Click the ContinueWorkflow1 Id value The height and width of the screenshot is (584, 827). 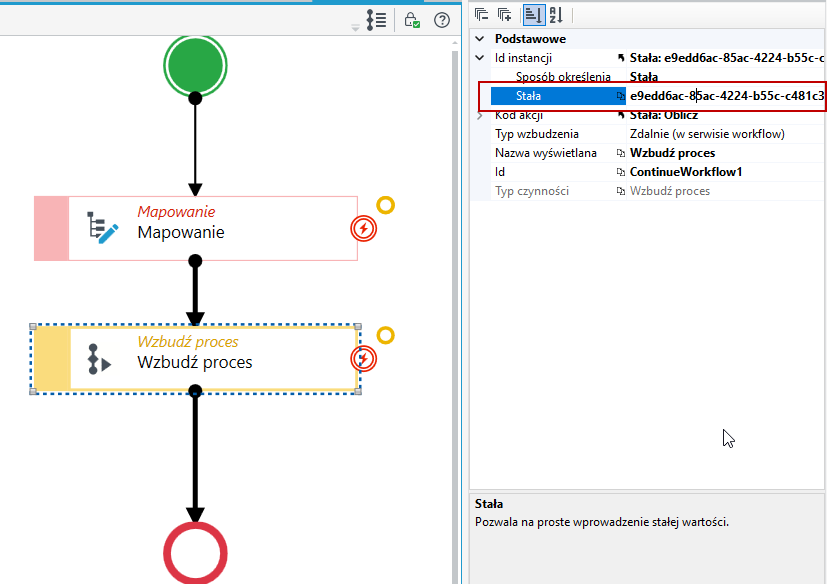tap(686, 172)
